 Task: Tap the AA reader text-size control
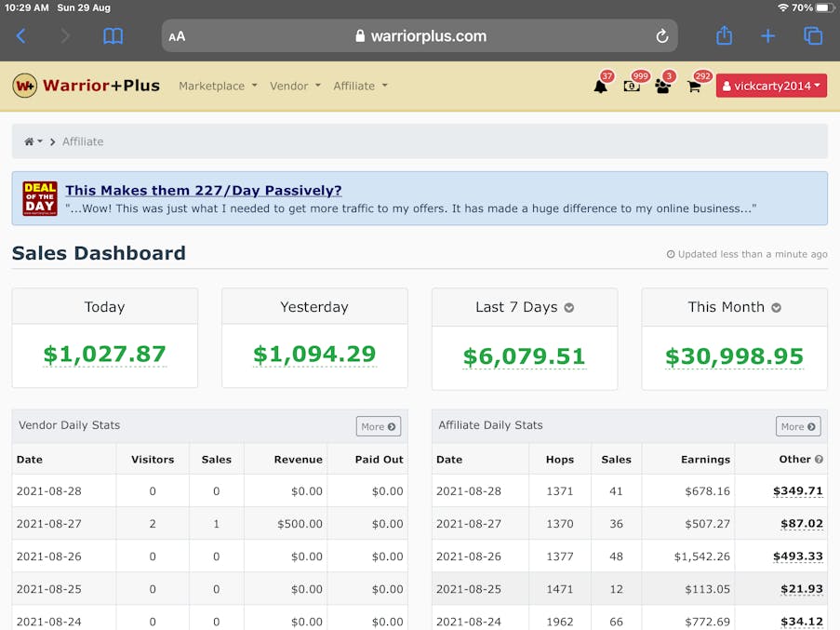[177, 36]
